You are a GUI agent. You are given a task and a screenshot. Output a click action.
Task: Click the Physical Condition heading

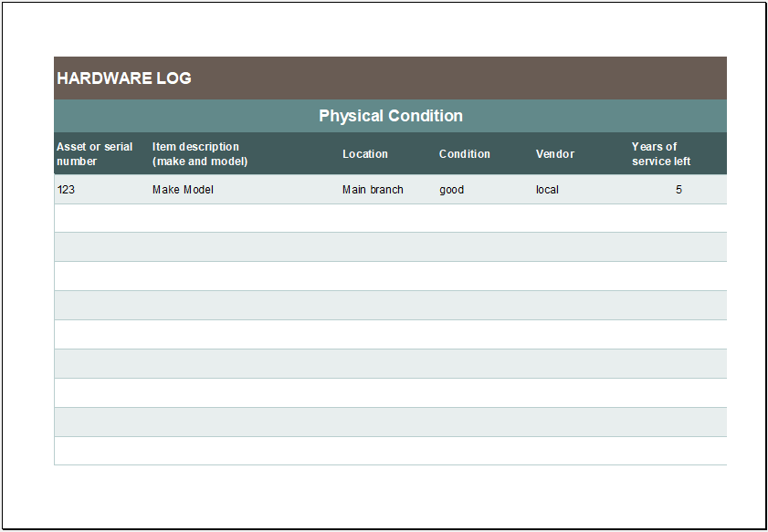click(390, 116)
